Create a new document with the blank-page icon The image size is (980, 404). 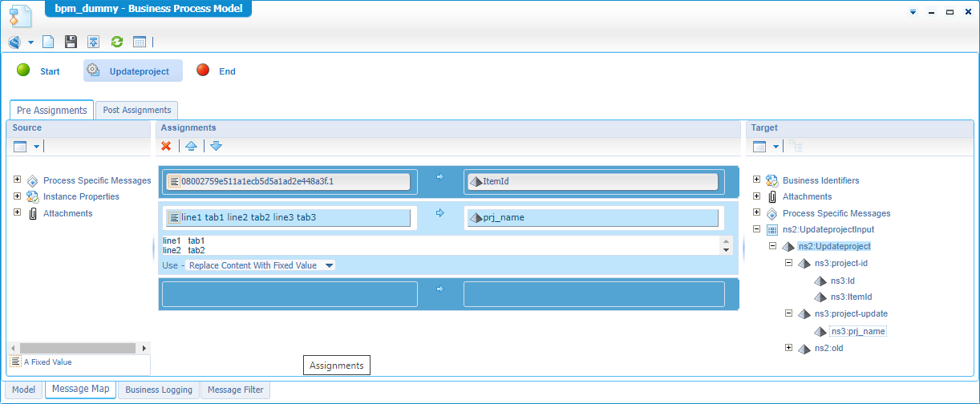click(48, 42)
